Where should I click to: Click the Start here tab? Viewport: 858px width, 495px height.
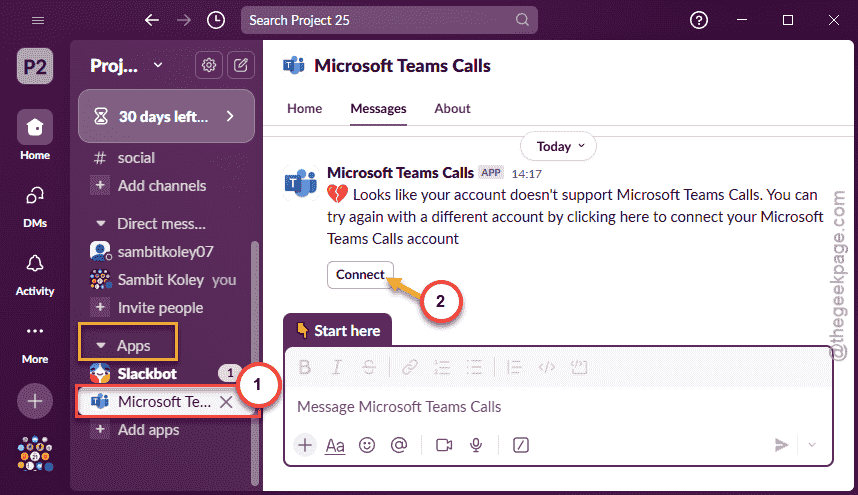338,330
